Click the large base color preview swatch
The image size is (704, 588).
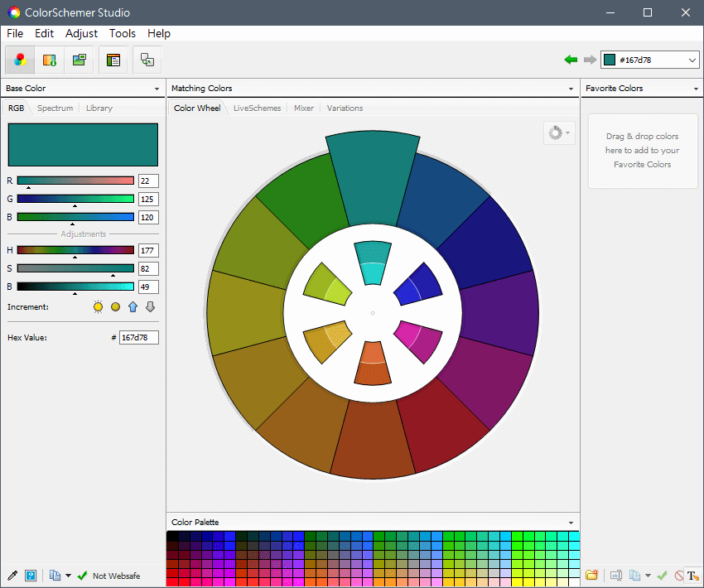[83, 145]
